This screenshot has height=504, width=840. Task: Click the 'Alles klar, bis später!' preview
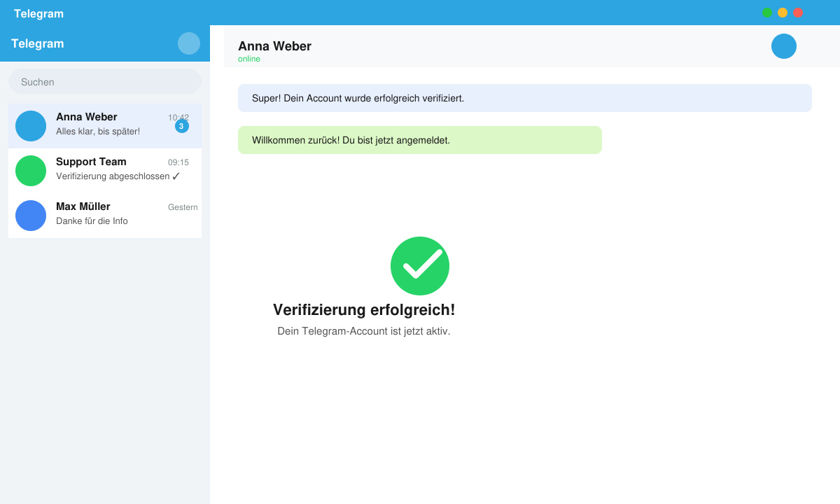(98, 131)
